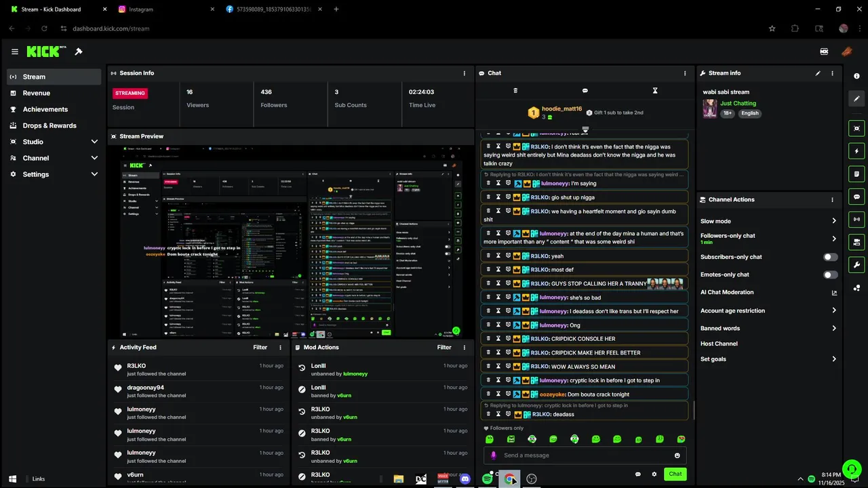Image resolution: width=868 pixels, height=488 pixels.
Task: Open File Explorer from the taskbar
Action: click(399, 479)
